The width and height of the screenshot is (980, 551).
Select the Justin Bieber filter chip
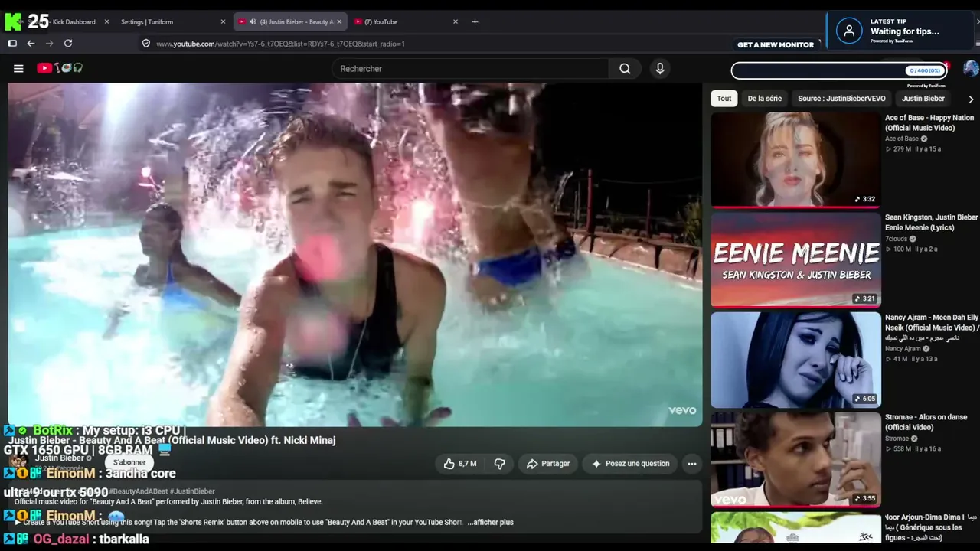coord(923,99)
